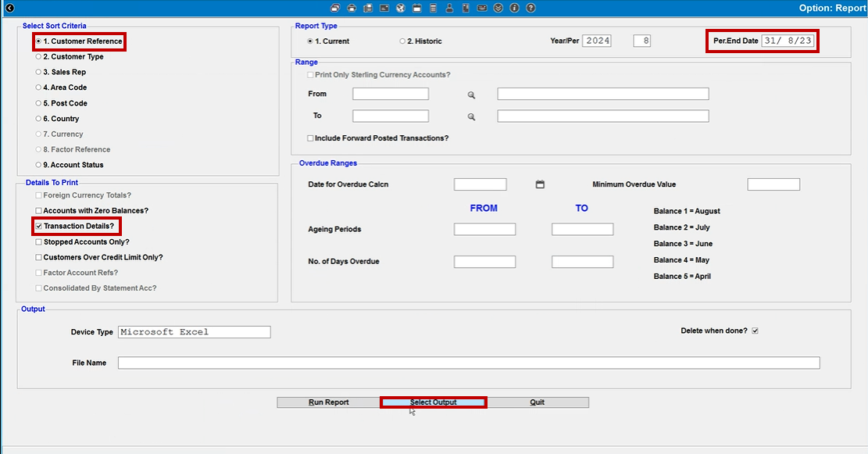Click Device Type field showing Microsoft Excel
The width and height of the screenshot is (868, 454).
[195, 332]
